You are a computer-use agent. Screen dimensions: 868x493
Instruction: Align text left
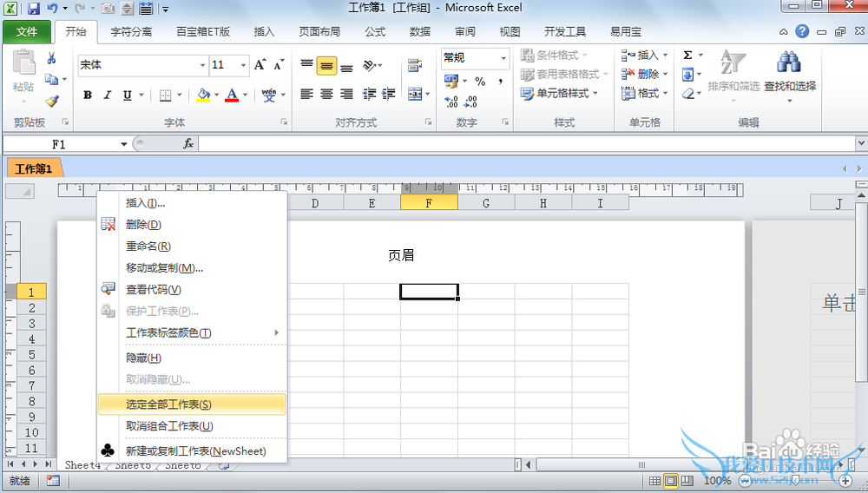pos(306,94)
